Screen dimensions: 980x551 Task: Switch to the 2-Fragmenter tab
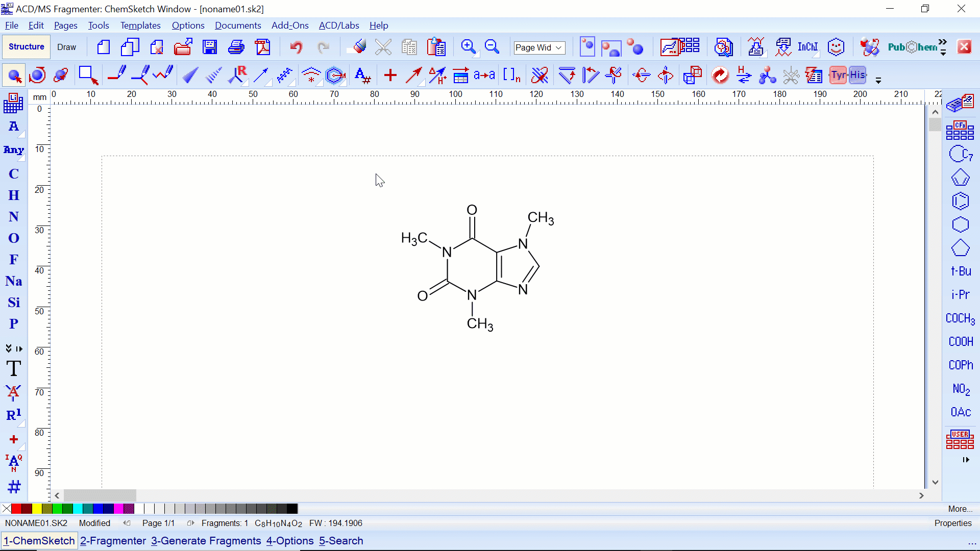113,541
